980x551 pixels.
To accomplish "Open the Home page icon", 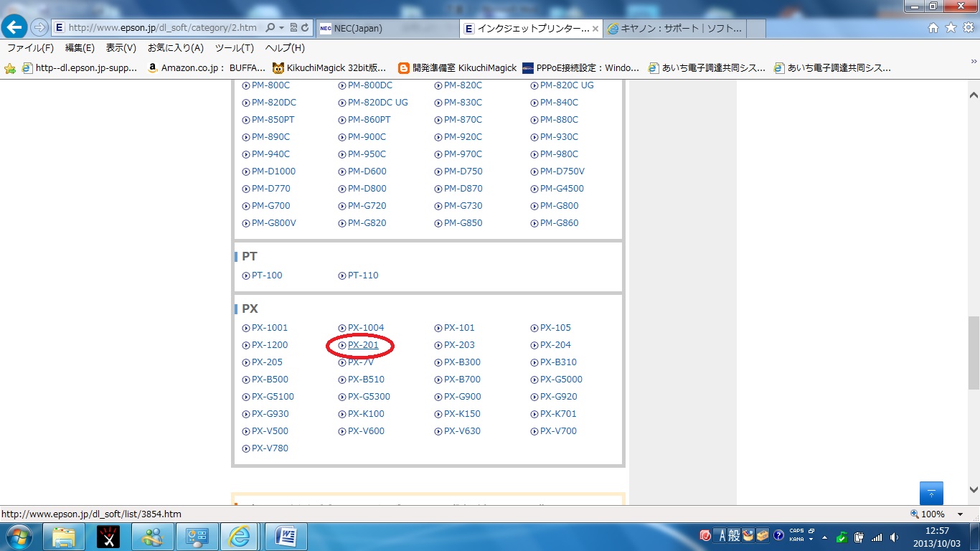I will 933,28.
